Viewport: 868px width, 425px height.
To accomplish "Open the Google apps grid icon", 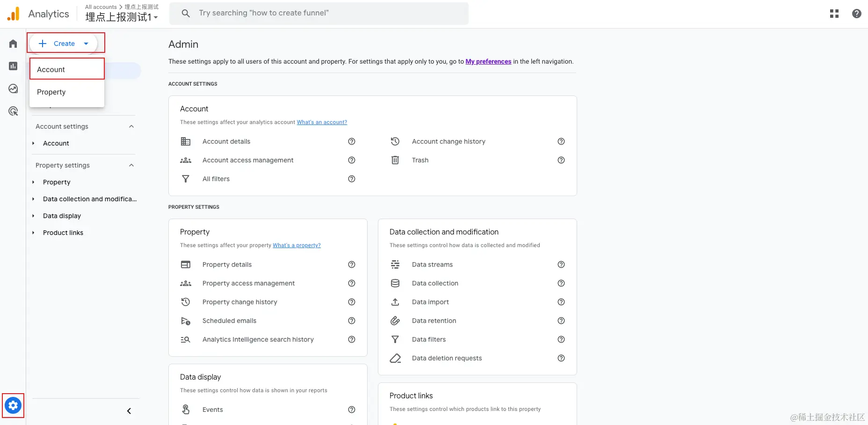I will tap(834, 14).
